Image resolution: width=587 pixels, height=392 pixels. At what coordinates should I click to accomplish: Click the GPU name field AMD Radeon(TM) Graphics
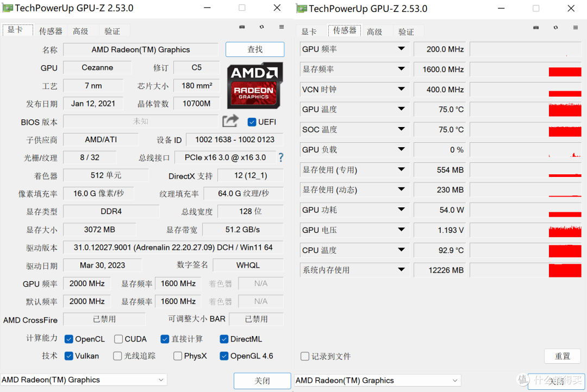[141, 50]
